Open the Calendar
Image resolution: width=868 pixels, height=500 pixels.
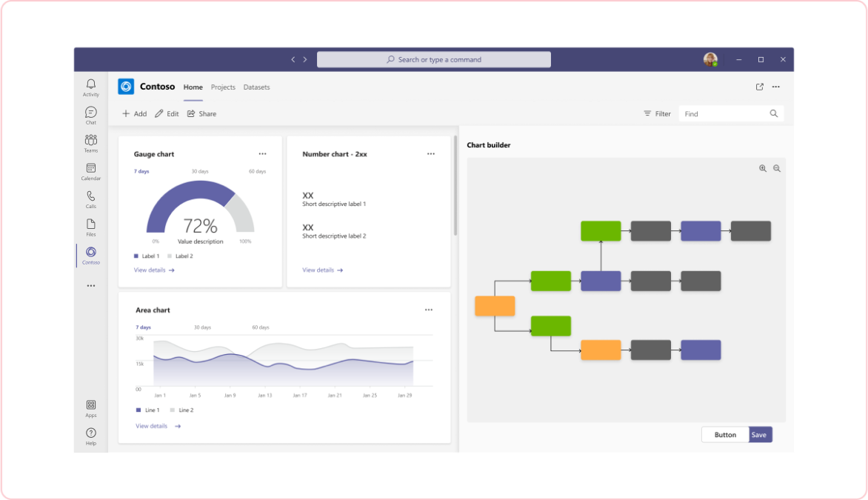click(91, 172)
